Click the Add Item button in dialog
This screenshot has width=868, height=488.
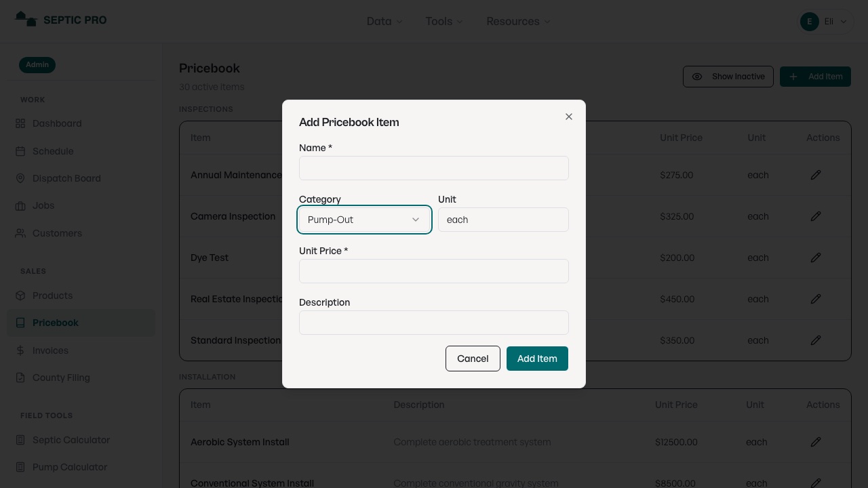click(537, 359)
